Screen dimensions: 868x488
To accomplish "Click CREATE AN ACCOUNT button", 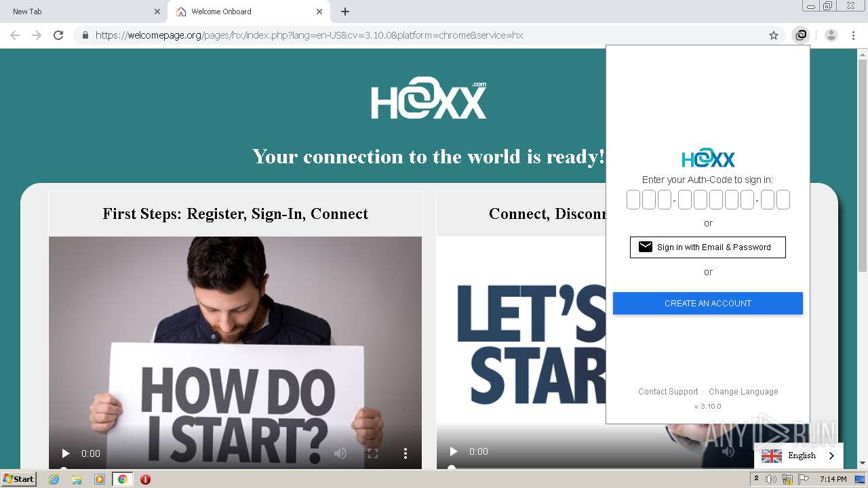I will point(708,303).
